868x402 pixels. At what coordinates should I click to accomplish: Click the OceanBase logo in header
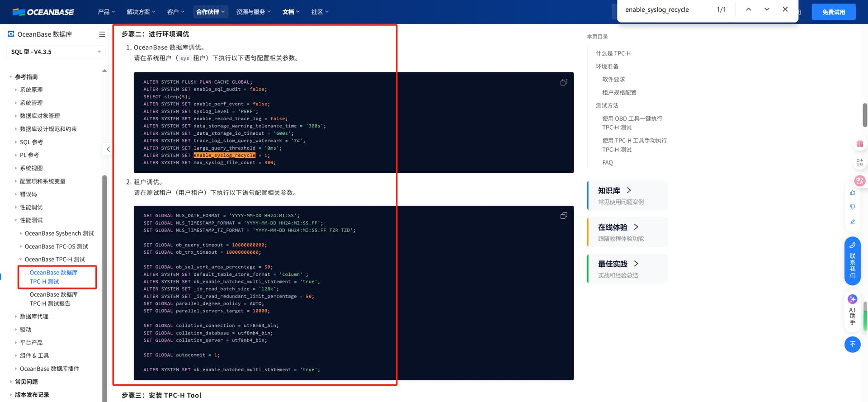click(x=43, y=12)
